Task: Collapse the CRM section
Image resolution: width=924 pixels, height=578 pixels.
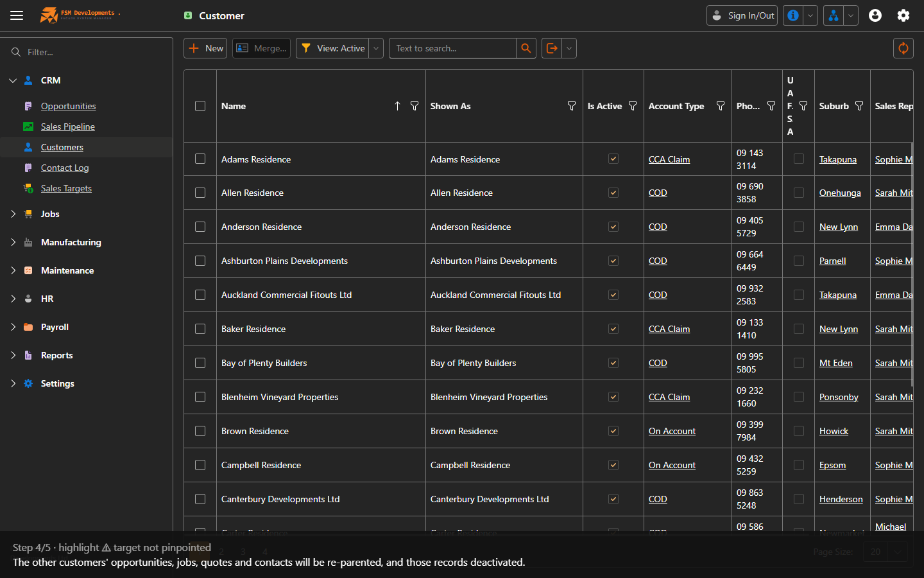Action: click(13, 80)
